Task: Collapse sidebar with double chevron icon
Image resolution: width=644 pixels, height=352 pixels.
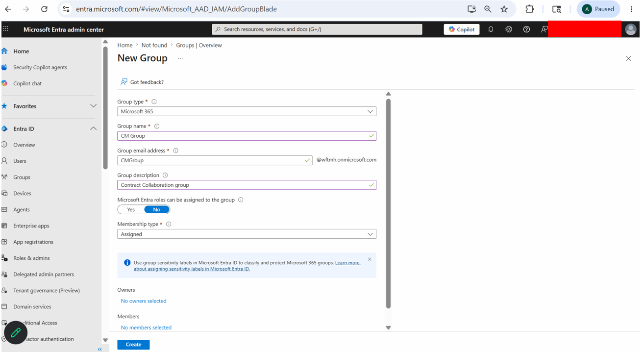Action: click(x=99, y=349)
